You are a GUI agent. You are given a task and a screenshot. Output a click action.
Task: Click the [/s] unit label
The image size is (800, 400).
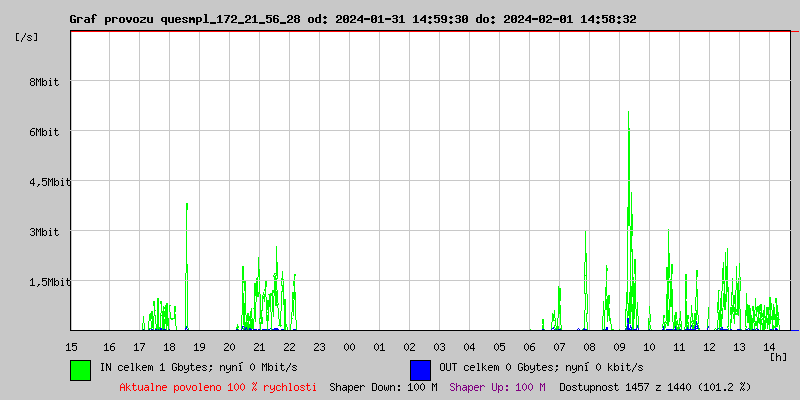(x=27, y=37)
